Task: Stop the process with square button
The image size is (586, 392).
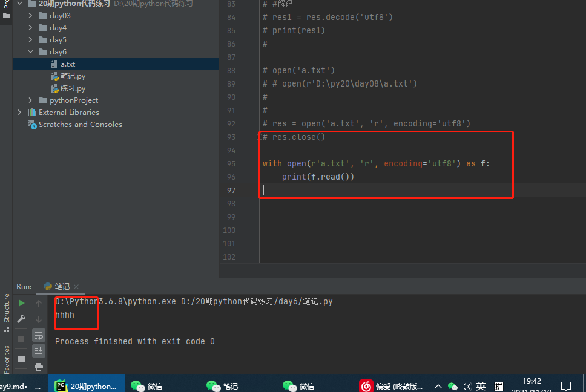Action: pyautogui.click(x=21, y=338)
